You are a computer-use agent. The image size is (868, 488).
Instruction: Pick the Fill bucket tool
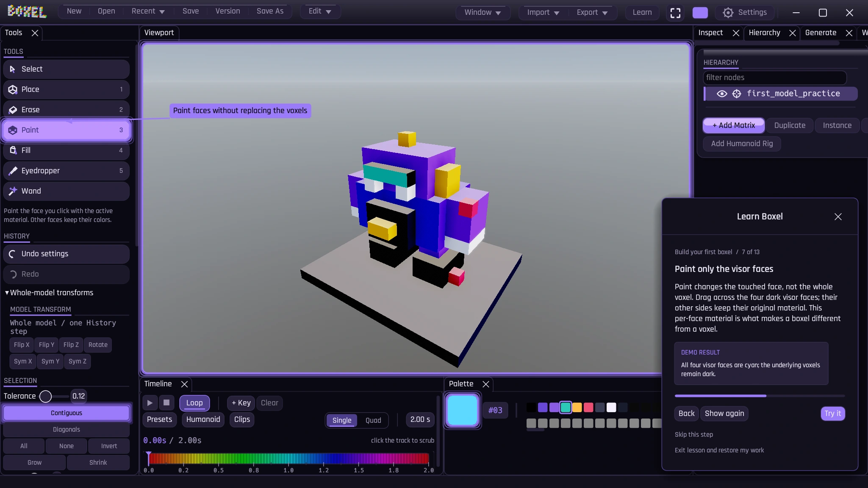[66, 150]
